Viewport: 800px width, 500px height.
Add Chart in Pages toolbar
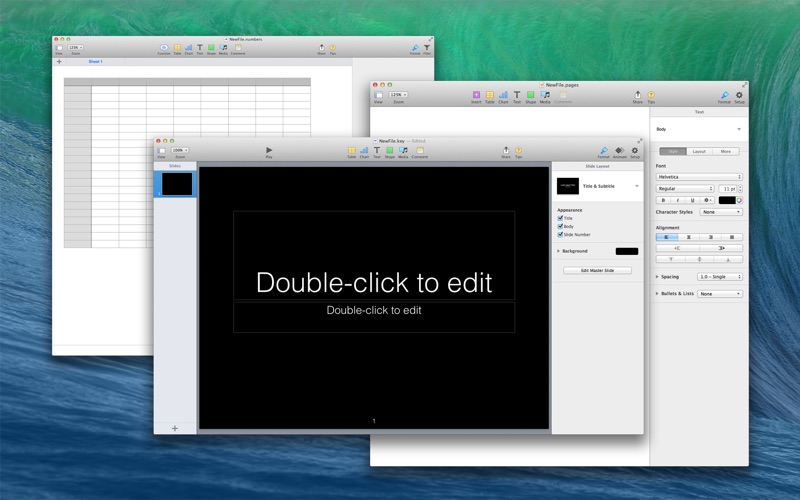click(x=504, y=95)
